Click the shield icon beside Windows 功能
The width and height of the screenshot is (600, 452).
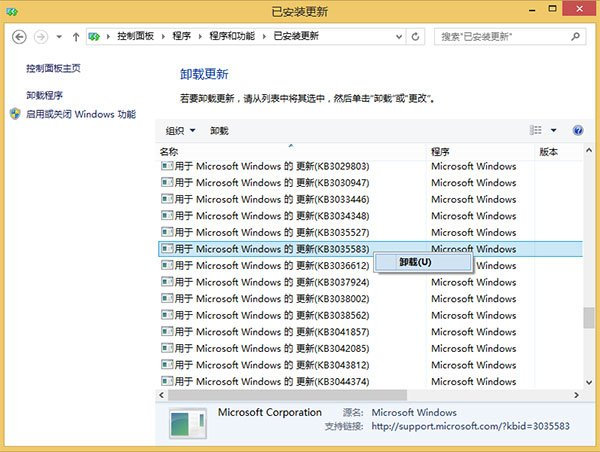click(x=15, y=114)
